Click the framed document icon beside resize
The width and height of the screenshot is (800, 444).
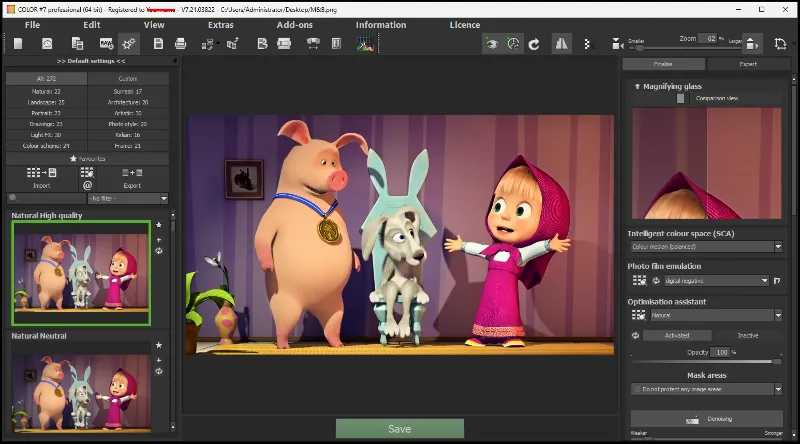coord(336,44)
